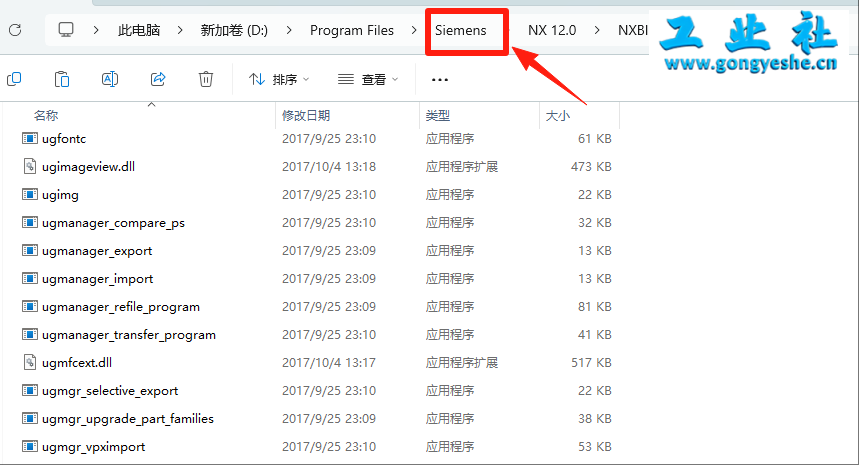Open the three-dot more options menu
This screenshot has height=465, width=859.
click(439, 80)
